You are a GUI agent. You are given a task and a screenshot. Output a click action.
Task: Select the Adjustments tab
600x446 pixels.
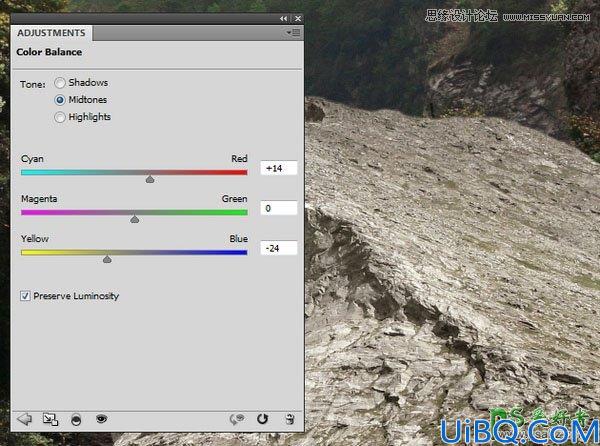point(51,33)
